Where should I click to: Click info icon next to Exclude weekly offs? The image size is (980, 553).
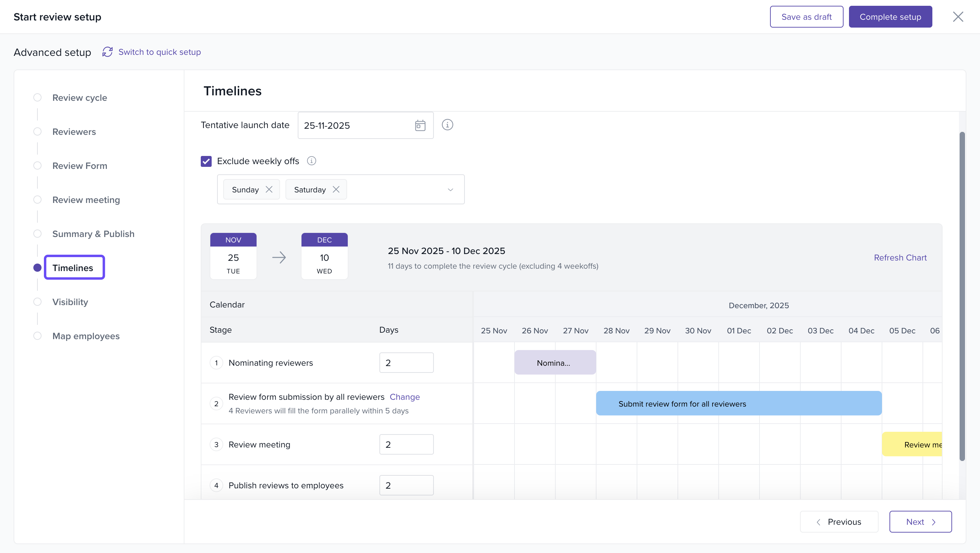(311, 161)
